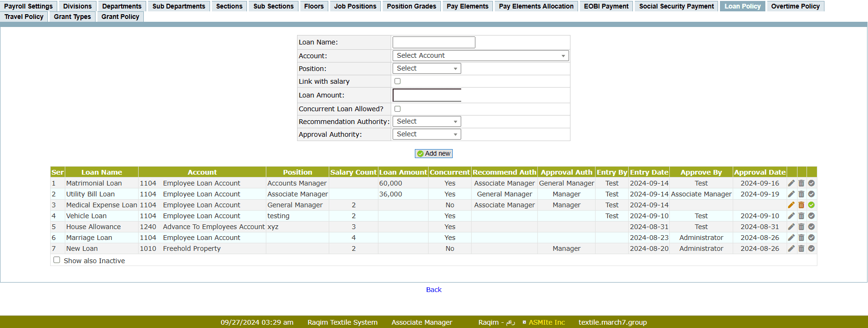Open Recommendation Authority dropdown
The height and width of the screenshot is (328, 868).
click(x=426, y=122)
